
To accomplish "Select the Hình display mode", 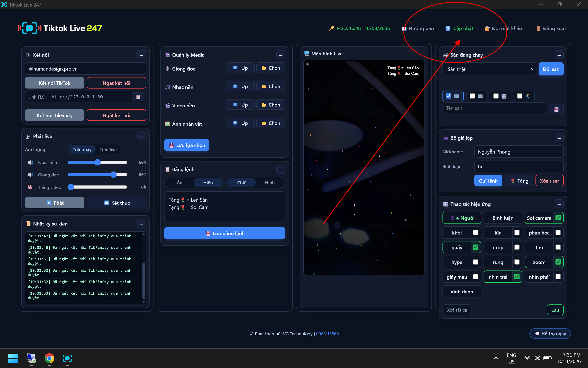I will [270, 183].
